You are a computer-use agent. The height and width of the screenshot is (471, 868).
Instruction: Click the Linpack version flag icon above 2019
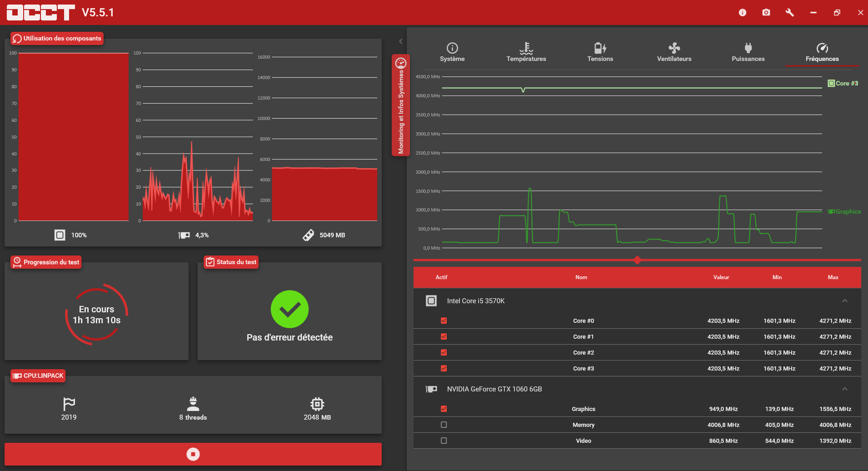point(69,404)
